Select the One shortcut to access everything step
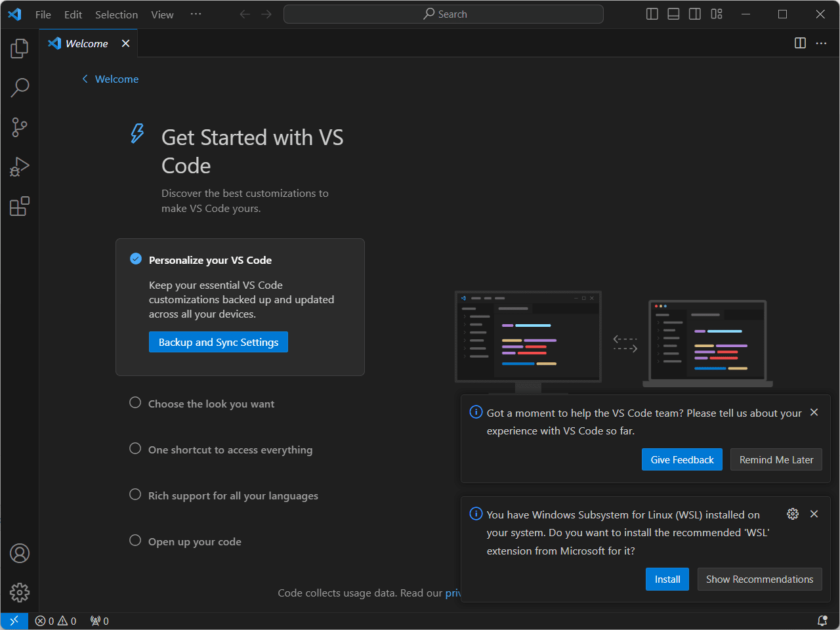This screenshot has width=840, height=630. click(229, 449)
